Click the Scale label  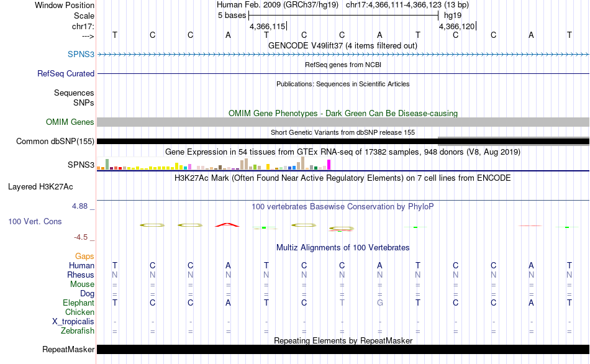point(84,16)
